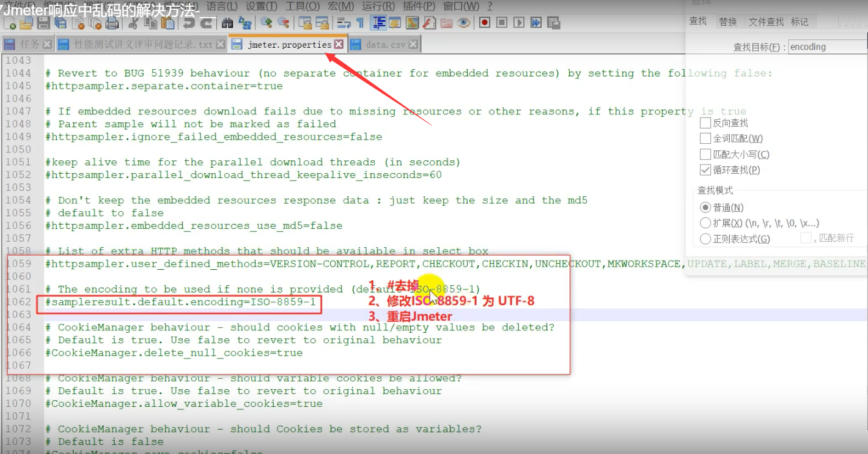Click line number 1062 in margin

(x=18, y=302)
